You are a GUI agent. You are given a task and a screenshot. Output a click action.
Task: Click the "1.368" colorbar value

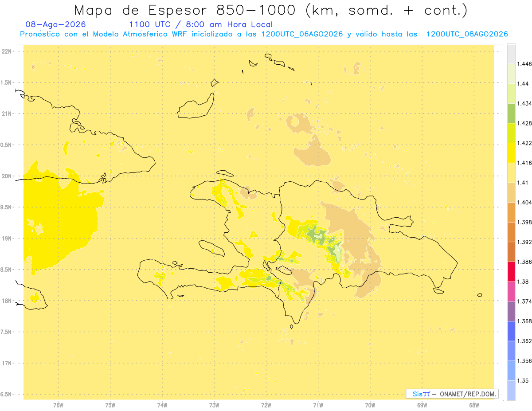(x=524, y=321)
